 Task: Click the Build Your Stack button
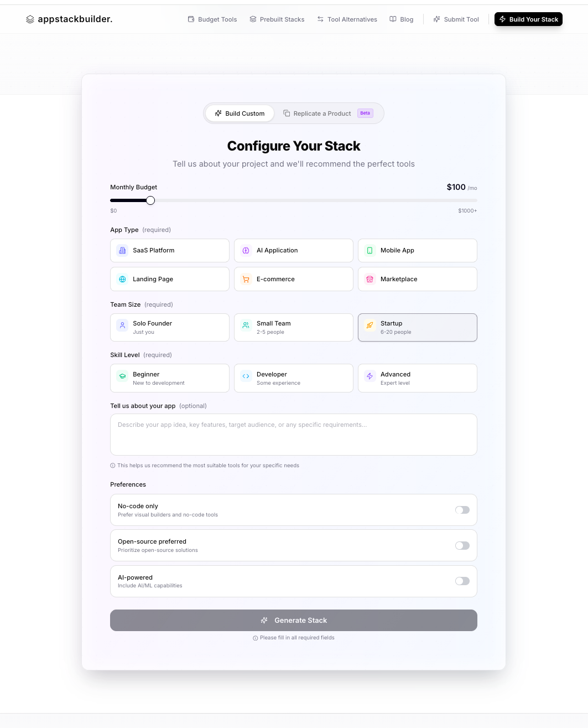coord(528,19)
